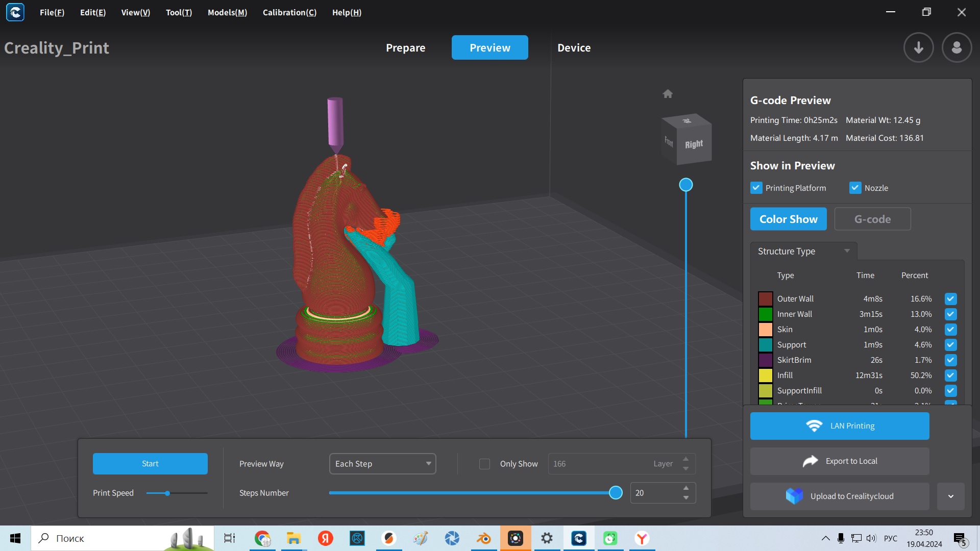Click the LAN Printing button

click(839, 426)
